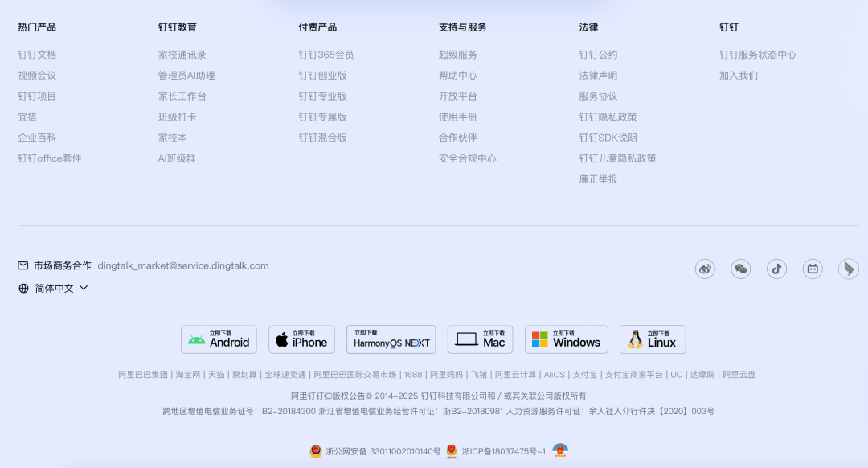This screenshot has height=468, width=868.
Task: Open the Weibo social icon
Action: tap(705, 269)
